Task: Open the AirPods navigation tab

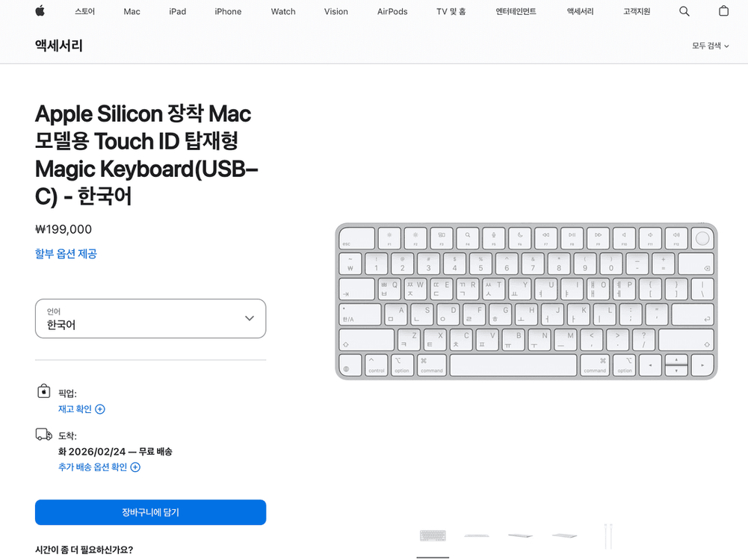Action: pyautogui.click(x=392, y=11)
